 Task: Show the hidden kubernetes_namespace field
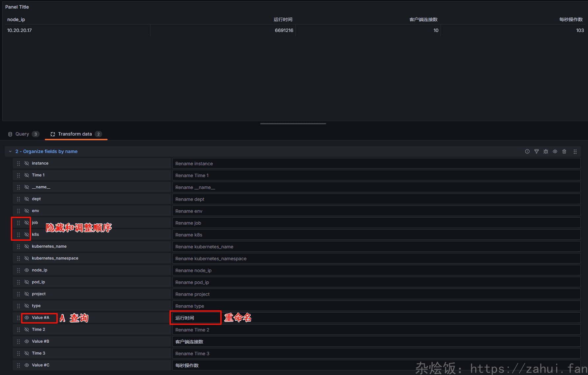pos(27,258)
